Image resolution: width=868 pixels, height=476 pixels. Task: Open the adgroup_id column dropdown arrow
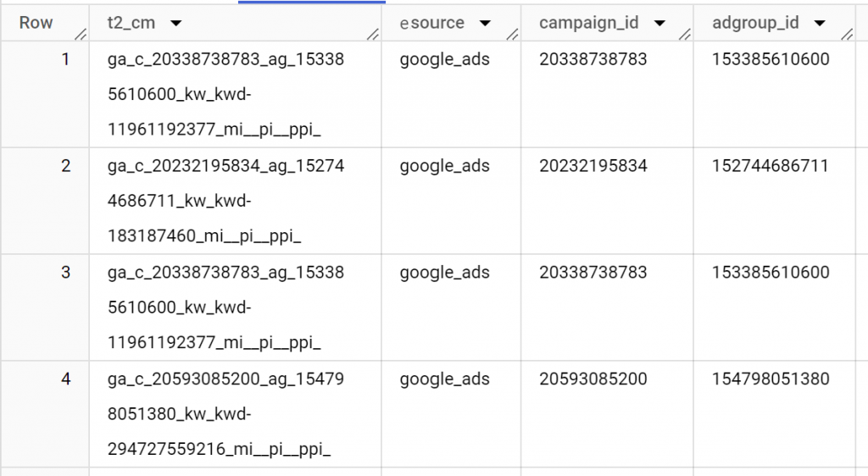click(820, 23)
